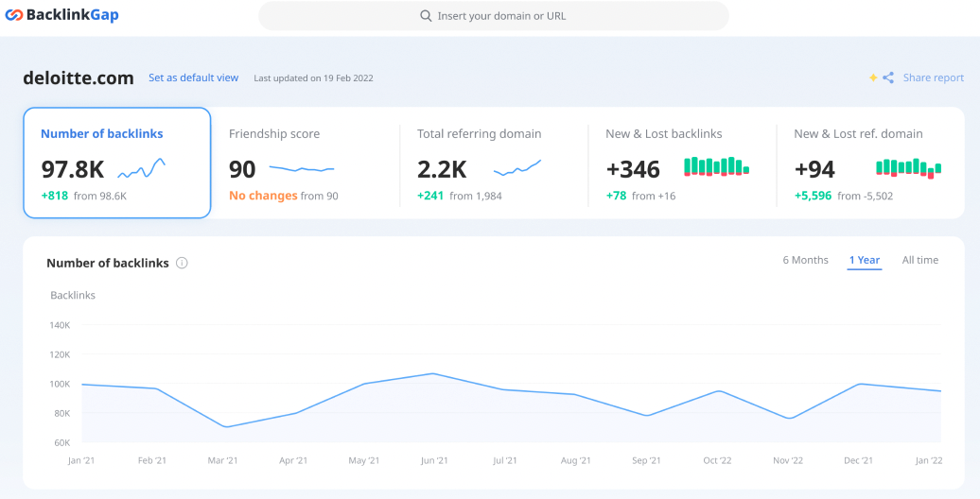Viewport: 980px width, 499px height.
Task: Click the referring domain sparkline beside 2.2K
Action: click(x=516, y=167)
